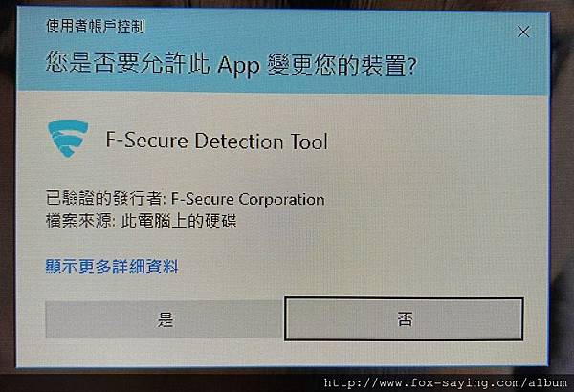Click the F-Secure Detection Tool app name
The image size is (574, 392).
[217, 142]
